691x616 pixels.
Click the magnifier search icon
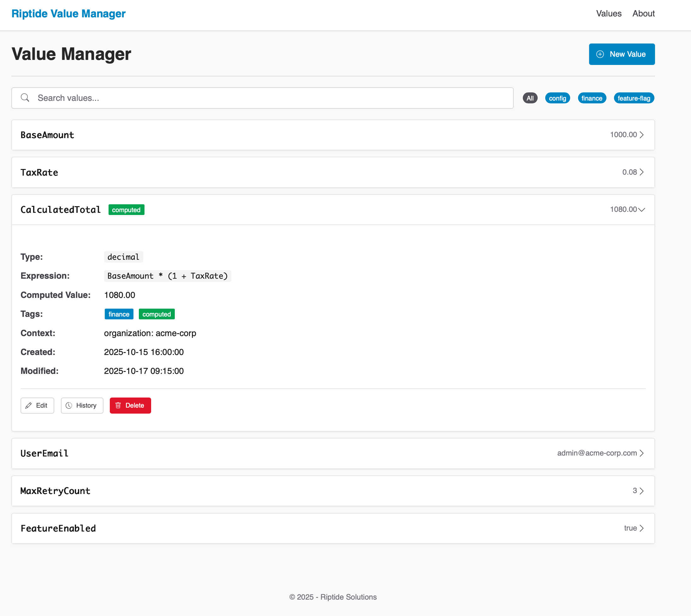(25, 98)
